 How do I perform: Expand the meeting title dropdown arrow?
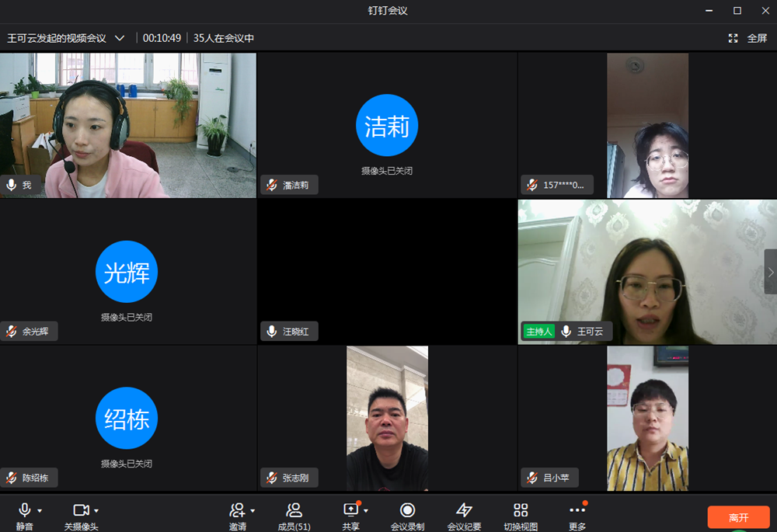[120, 38]
